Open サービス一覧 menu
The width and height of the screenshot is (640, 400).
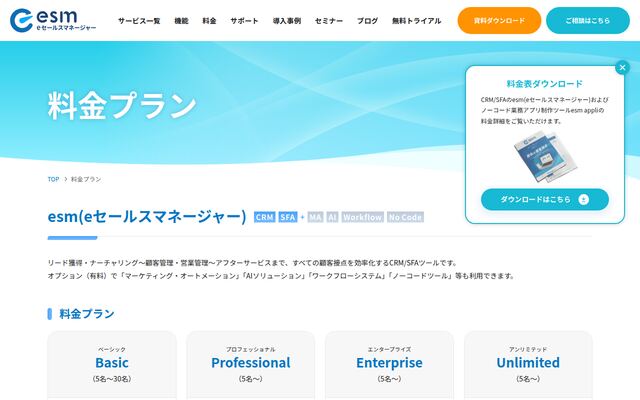click(x=139, y=21)
